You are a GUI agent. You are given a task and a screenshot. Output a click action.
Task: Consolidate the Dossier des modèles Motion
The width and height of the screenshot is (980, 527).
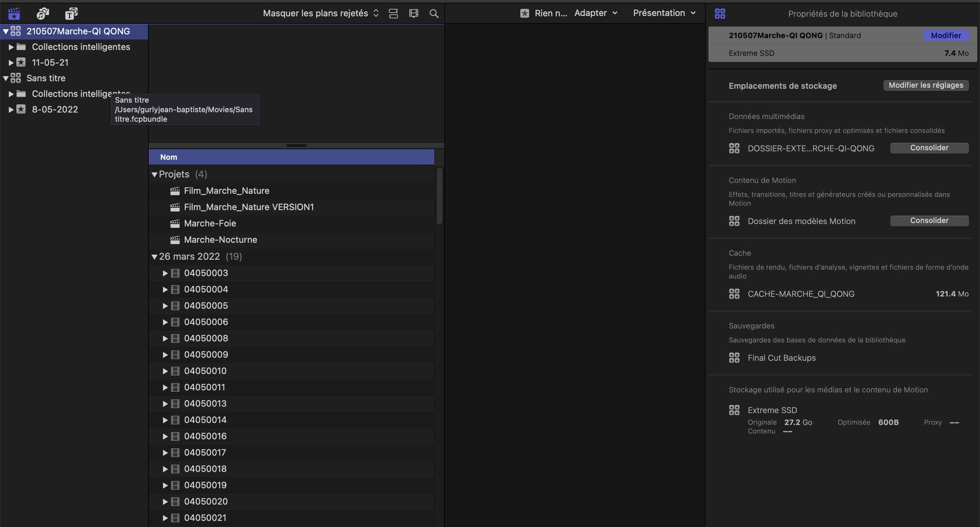point(929,221)
